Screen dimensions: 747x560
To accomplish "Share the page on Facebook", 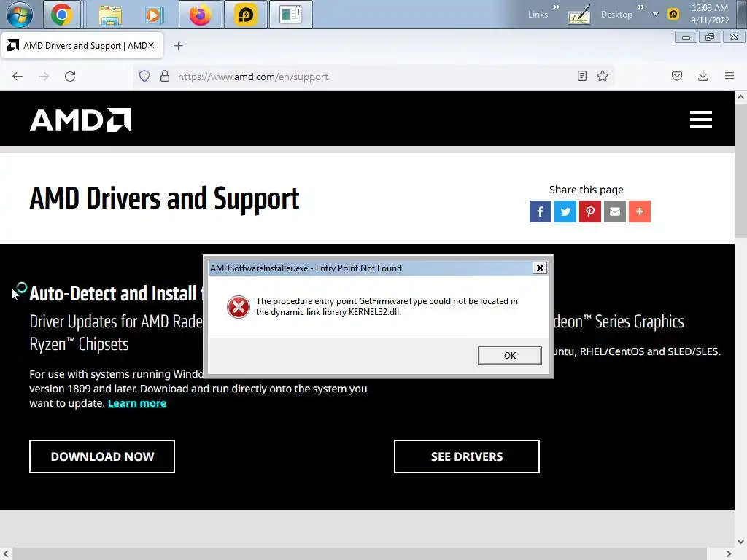I will pyautogui.click(x=541, y=211).
